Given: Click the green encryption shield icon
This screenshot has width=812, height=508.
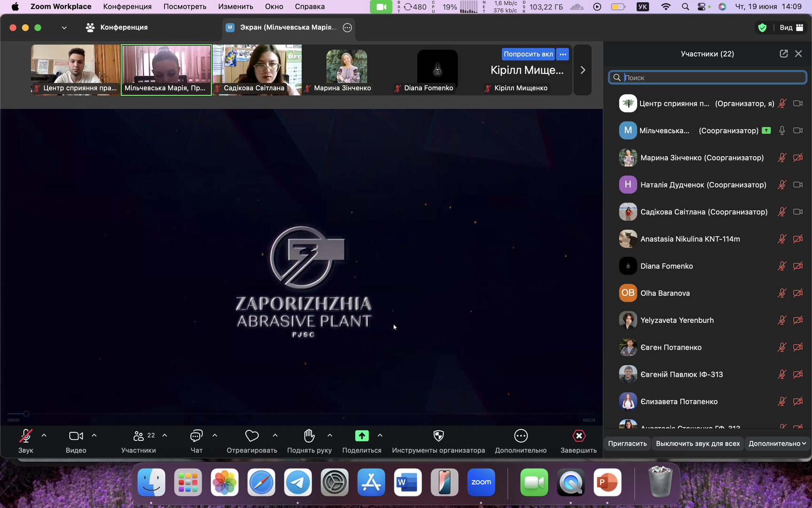Looking at the screenshot, I should [762, 28].
